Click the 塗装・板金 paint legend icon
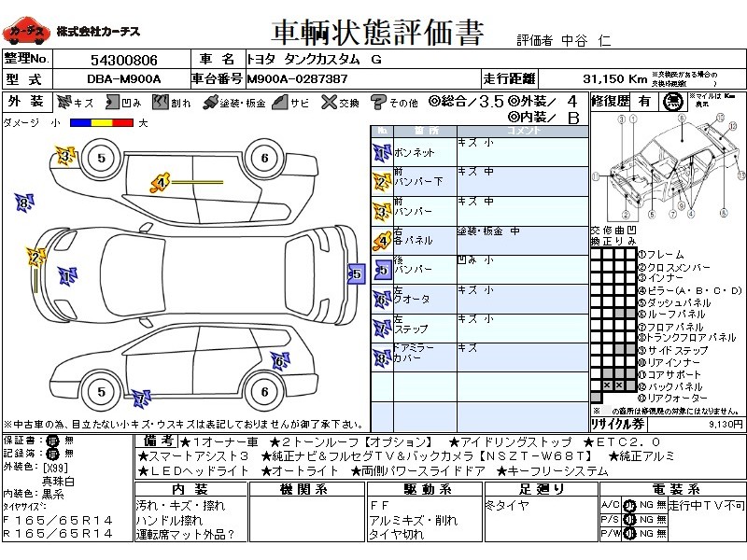 click(210, 103)
